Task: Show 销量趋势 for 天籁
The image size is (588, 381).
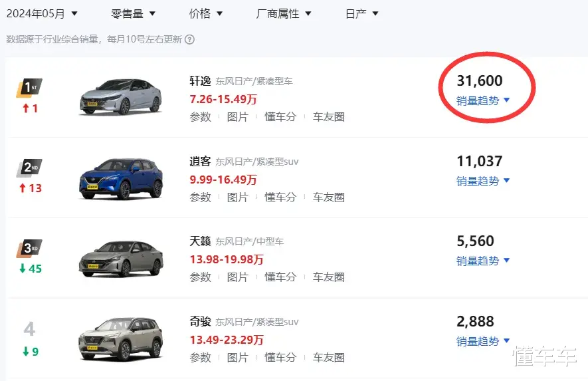Action: point(483,261)
